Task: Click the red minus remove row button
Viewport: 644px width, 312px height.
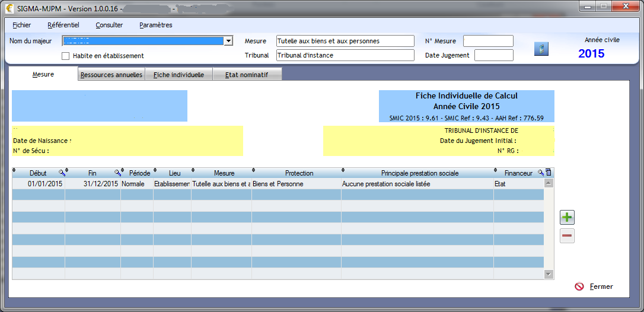Action: coord(567,236)
